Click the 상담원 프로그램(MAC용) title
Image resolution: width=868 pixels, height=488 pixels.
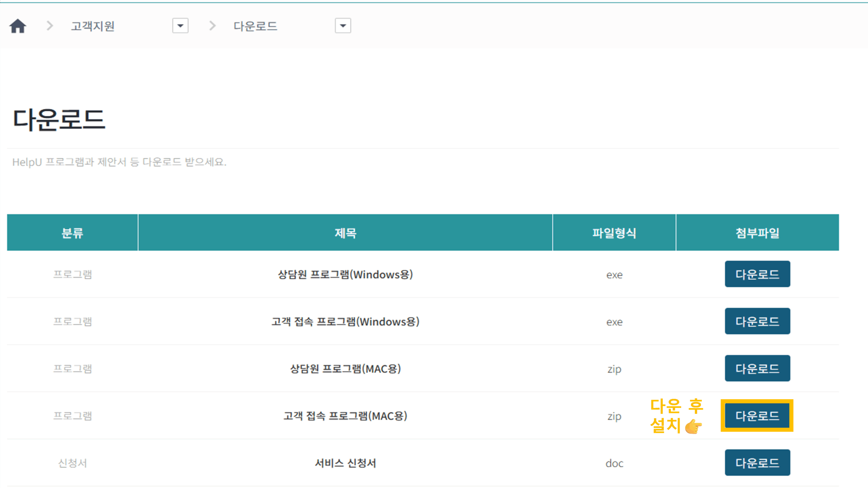345,369
